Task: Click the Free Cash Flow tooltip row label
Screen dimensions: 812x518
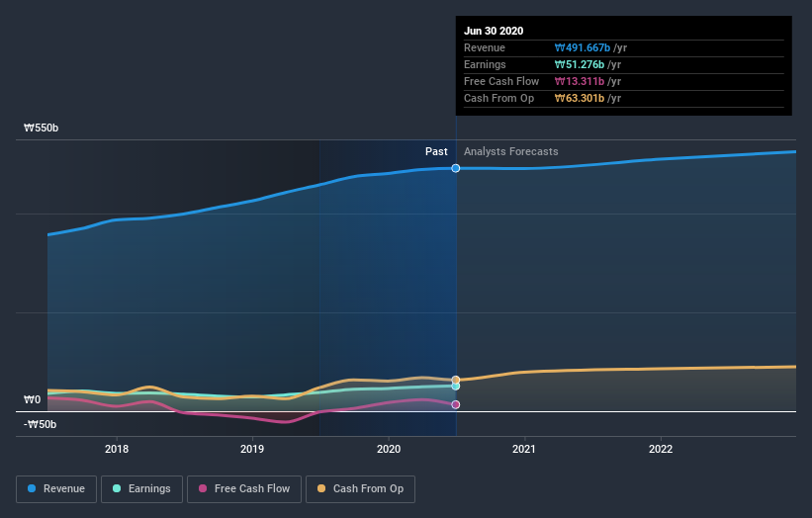Action: click(x=501, y=81)
